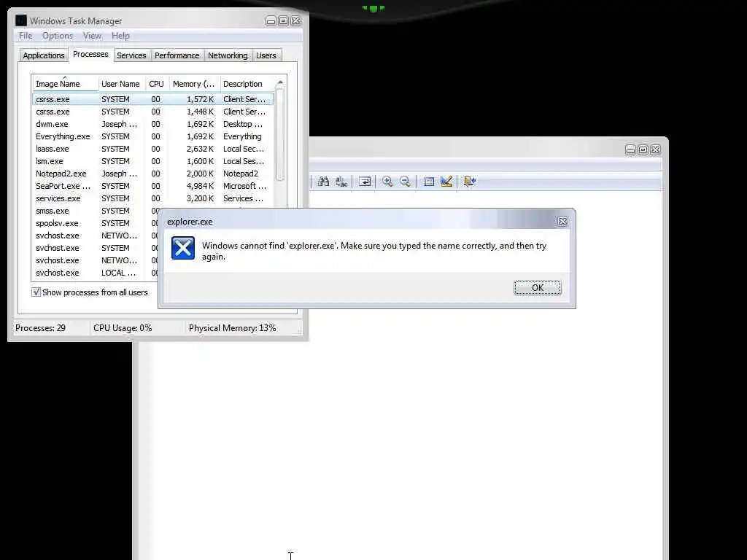Uncheck Show processes from all users

[x=36, y=292]
